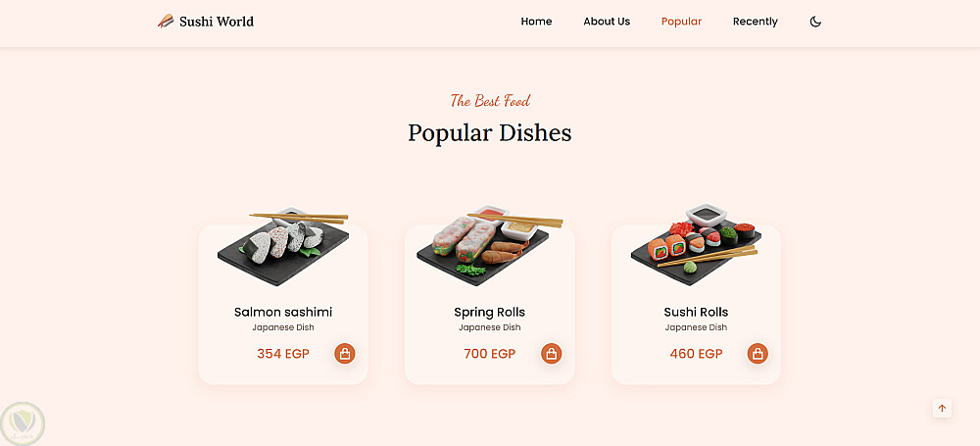Add Sushi Rolls to cart
Viewport: 980px width, 446px height.
tap(758, 354)
